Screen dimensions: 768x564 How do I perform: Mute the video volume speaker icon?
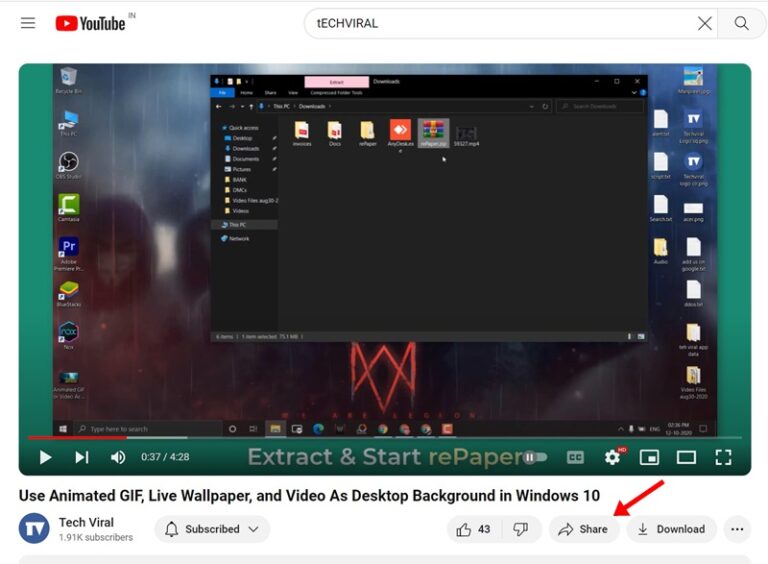coord(118,457)
